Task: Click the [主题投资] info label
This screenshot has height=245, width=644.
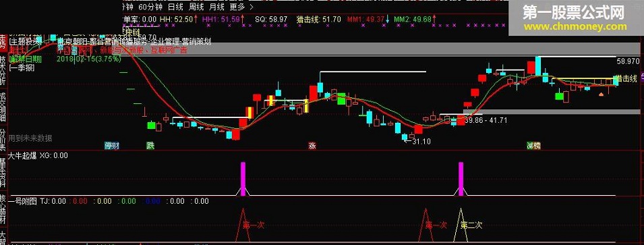Action: pyautogui.click(x=26, y=42)
